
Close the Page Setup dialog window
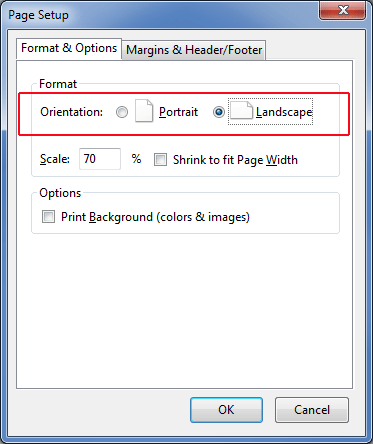[342, 11]
